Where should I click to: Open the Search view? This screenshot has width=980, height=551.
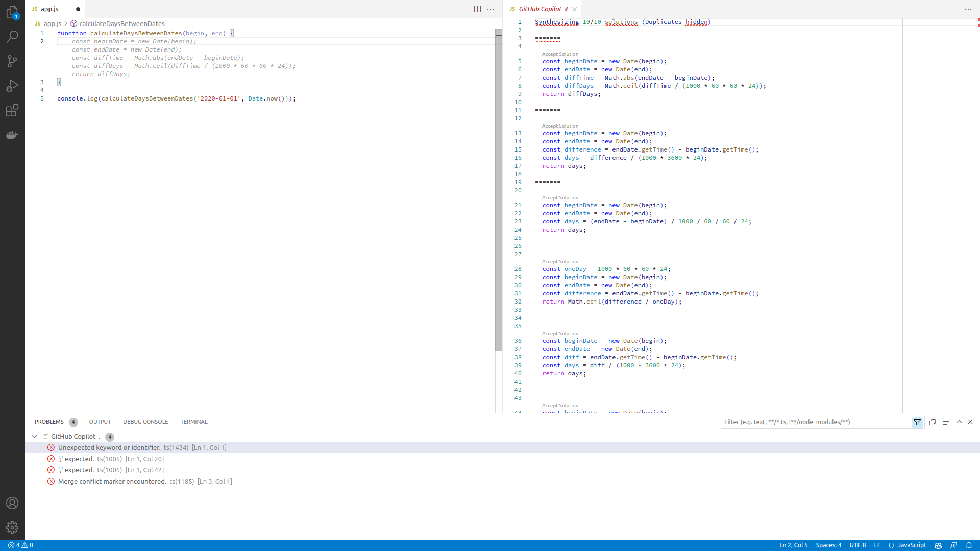click(x=12, y=36)
